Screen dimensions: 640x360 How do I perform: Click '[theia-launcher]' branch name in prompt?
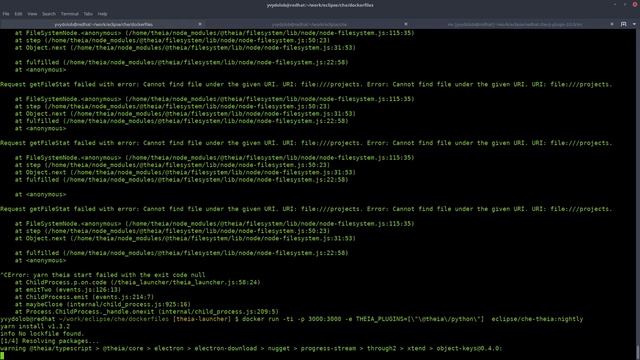point(202,319)
